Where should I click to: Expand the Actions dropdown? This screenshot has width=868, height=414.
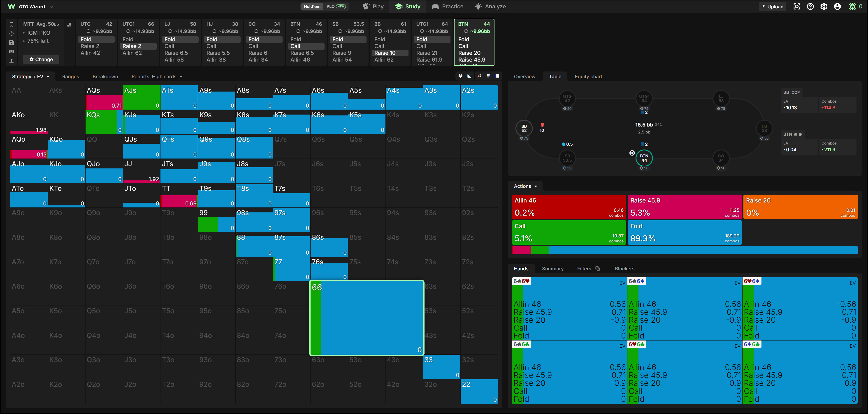click(525, 186)
